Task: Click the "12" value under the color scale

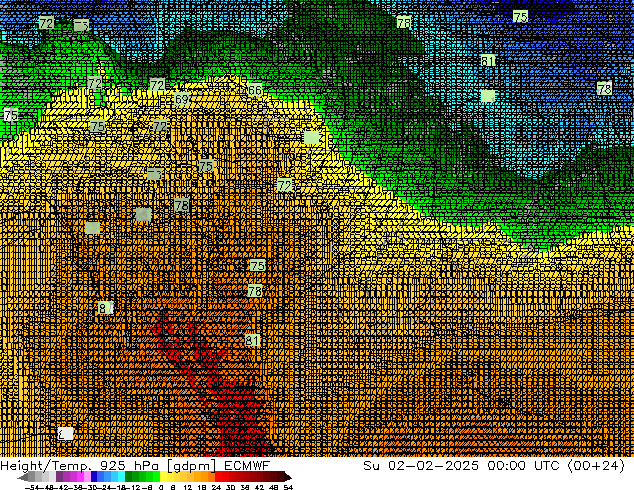Action: (x=188, y=487)
